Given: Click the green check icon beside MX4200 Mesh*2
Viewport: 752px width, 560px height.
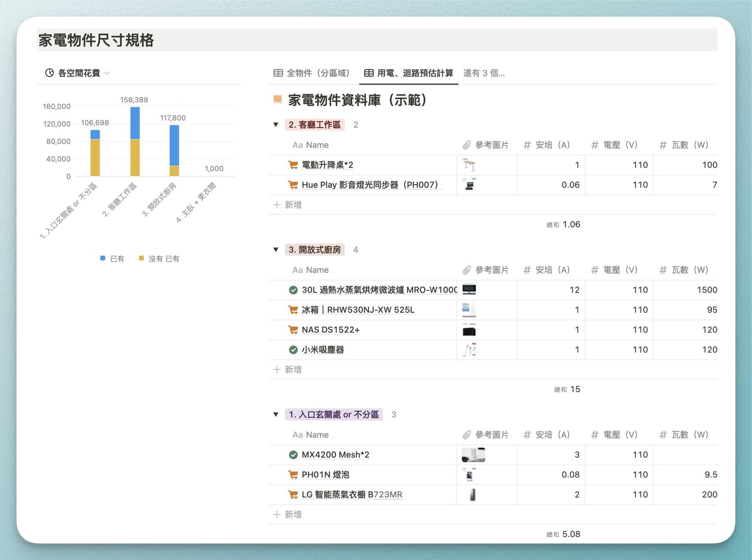Looking at the screenshot, I should pos(293,455).
